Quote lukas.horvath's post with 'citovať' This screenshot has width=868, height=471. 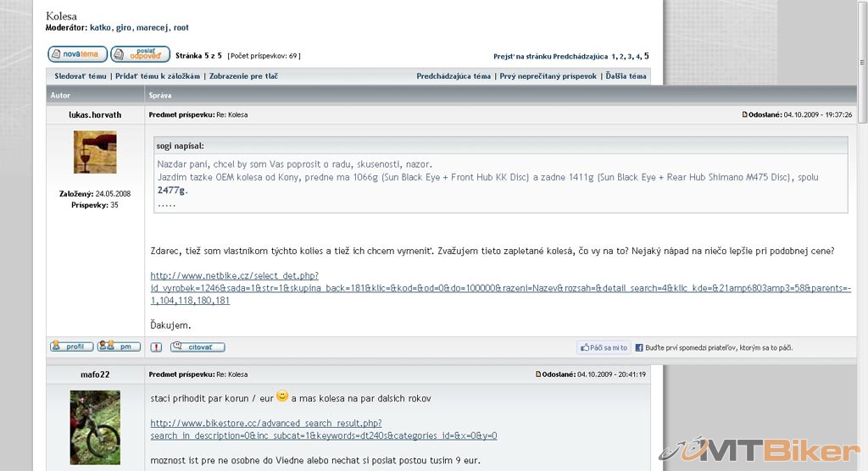point(198,347)
